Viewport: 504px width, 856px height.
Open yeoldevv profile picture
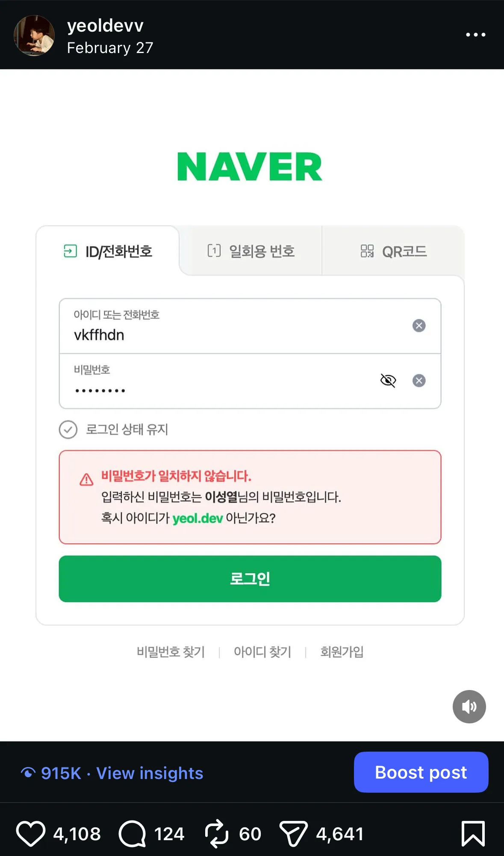point(34,36)
